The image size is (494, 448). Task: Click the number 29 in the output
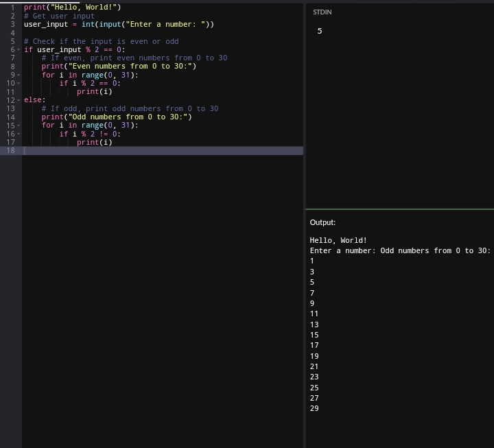tap(314, 409)
